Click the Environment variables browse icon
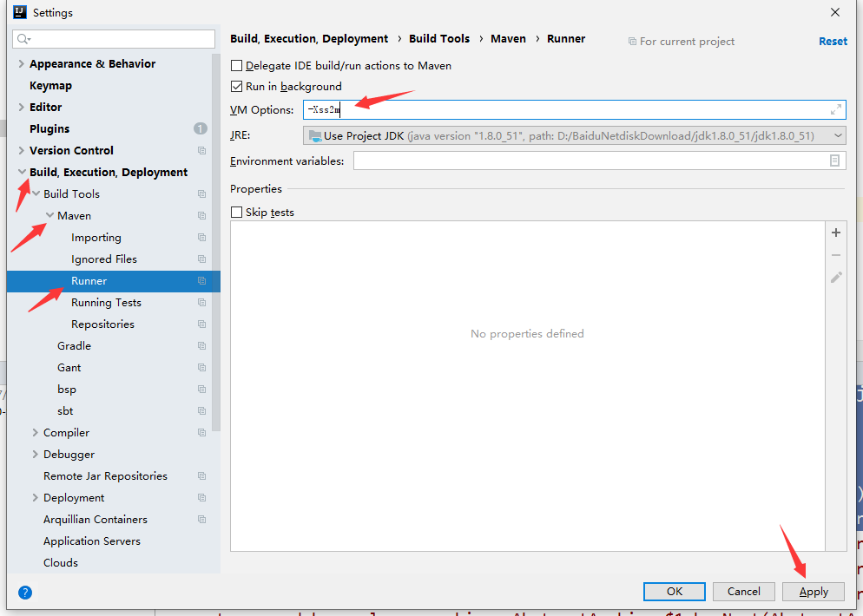The width and height of the screenshot is (863, 616). click(836, 161)
